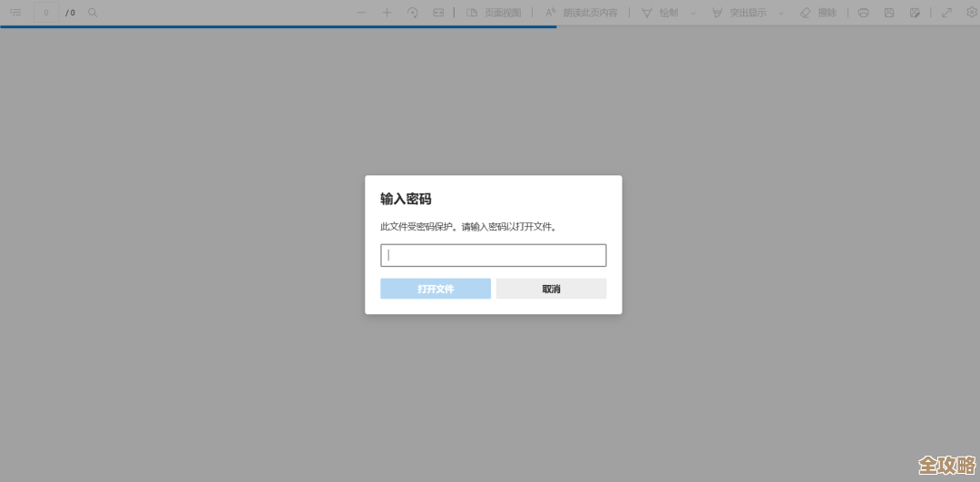Image resolution: width=980 pixels, height=482 pixels.
Task: Click the page number box in the toolbar
Action: [x=46, y=13]
